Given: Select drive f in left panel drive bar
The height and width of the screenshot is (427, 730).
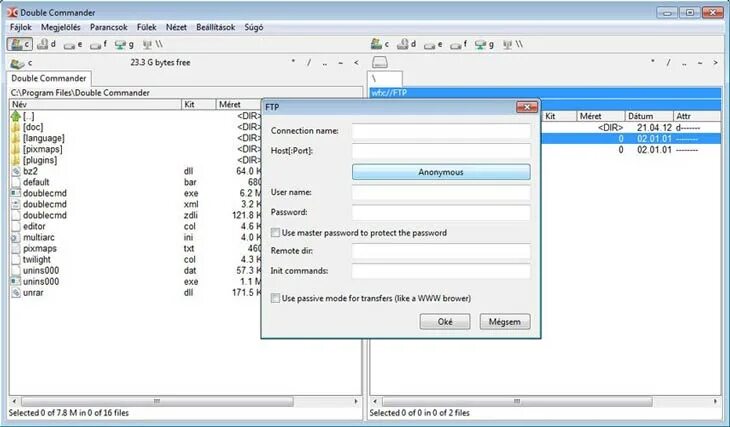Looking at the screenshot, I should pyautogui.click(x=99, y=44).
